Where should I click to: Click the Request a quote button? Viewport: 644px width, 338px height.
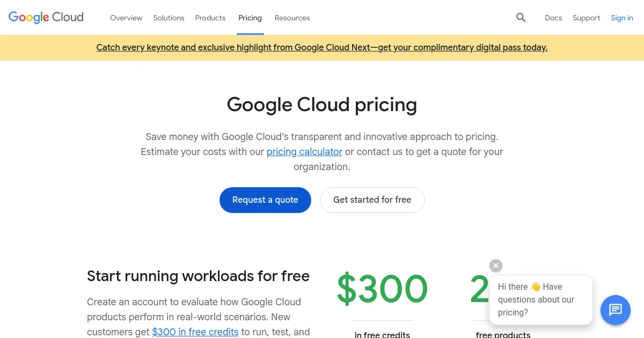click(265, 200)
